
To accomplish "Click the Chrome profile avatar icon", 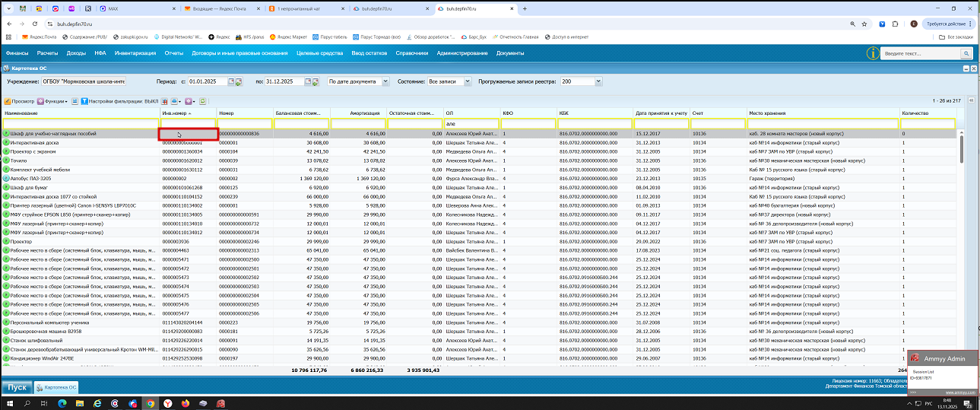I will click(913, 24).
